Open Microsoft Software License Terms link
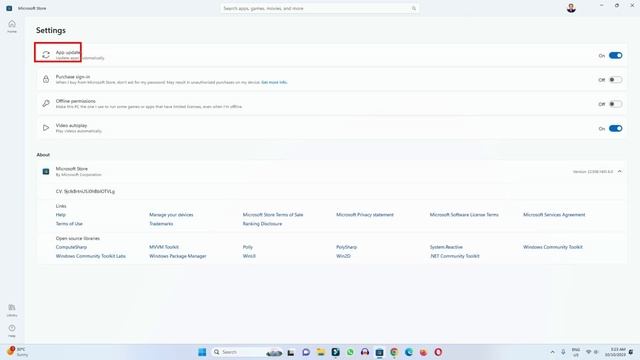 pos(464,215)
